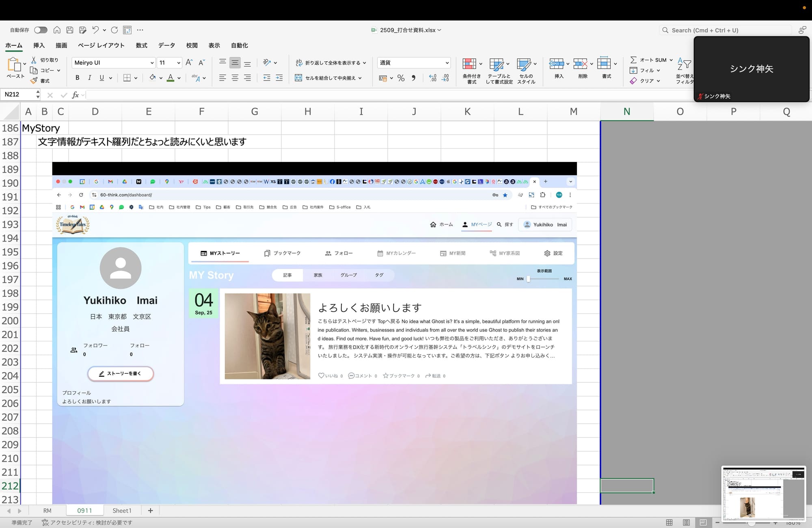Click the Undo arrow icon

[95, 30]
